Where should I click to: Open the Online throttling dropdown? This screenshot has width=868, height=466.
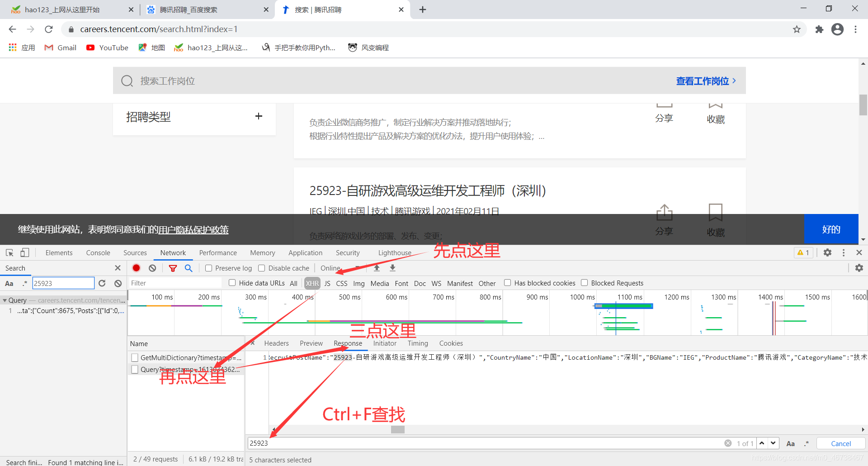point(340,268)
